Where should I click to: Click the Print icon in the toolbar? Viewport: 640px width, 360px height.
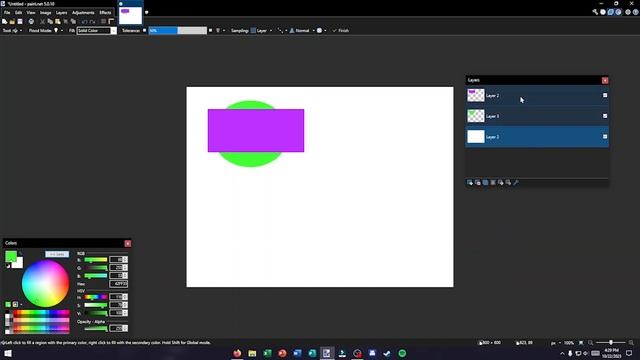coord(31,21)
